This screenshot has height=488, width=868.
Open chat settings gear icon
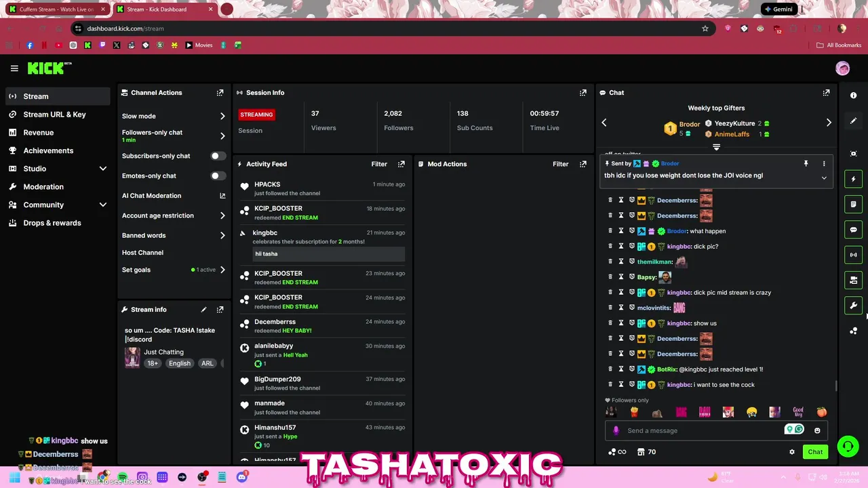pyautogui.click(x=791, y=452)
